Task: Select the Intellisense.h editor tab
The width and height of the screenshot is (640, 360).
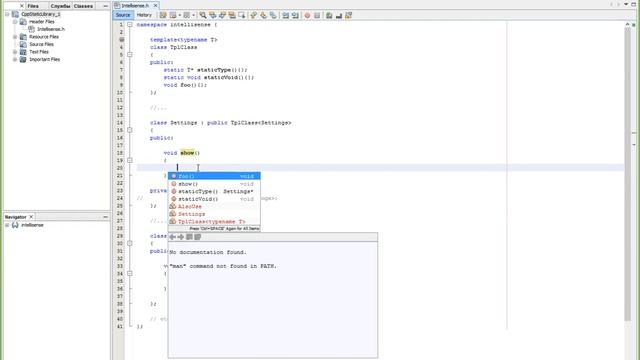Action: click(x=135, y=6)
